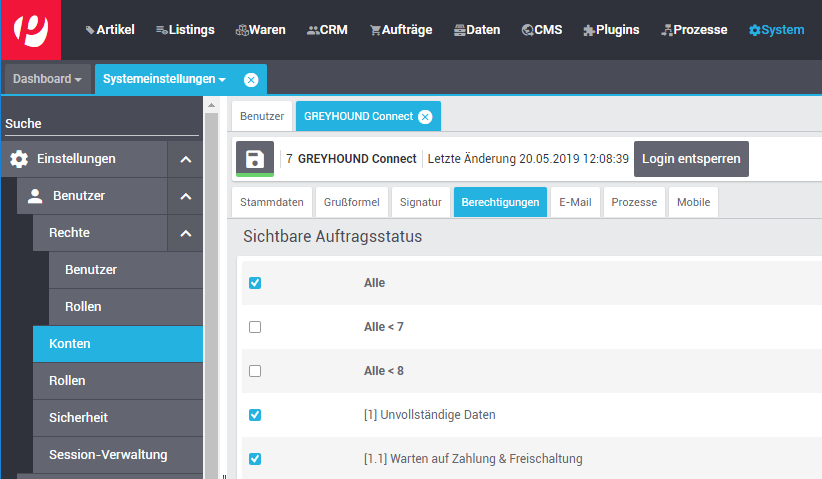Image resolution: width=822 pixels, height=479 pixels.
Task: Click the plentymarkets red logo
Action: point(31,30)
